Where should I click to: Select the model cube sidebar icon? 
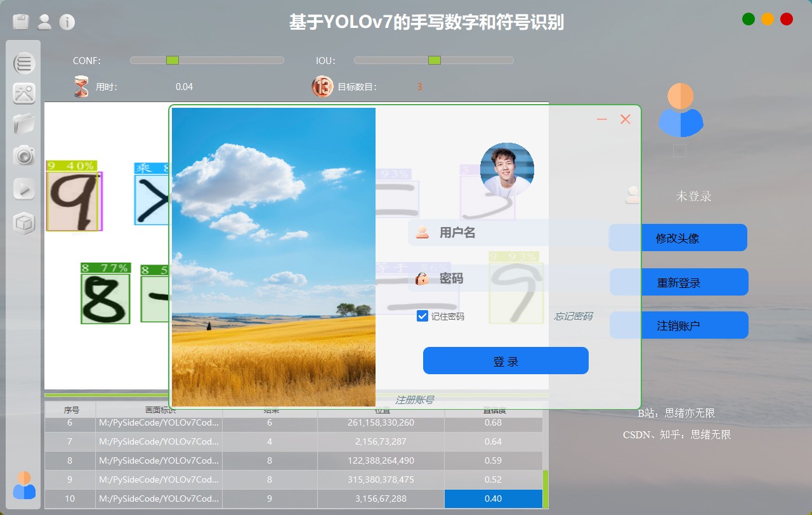[x=24, y=223]
